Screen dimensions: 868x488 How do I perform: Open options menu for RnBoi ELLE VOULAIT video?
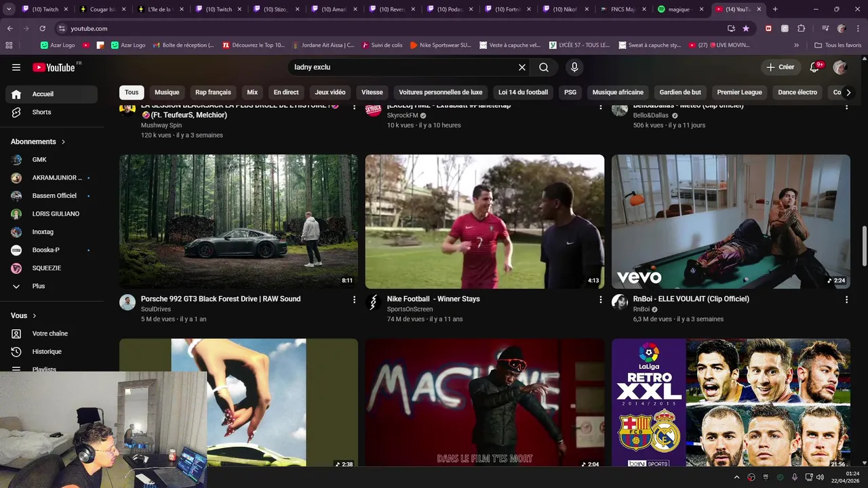click(846, 299)
